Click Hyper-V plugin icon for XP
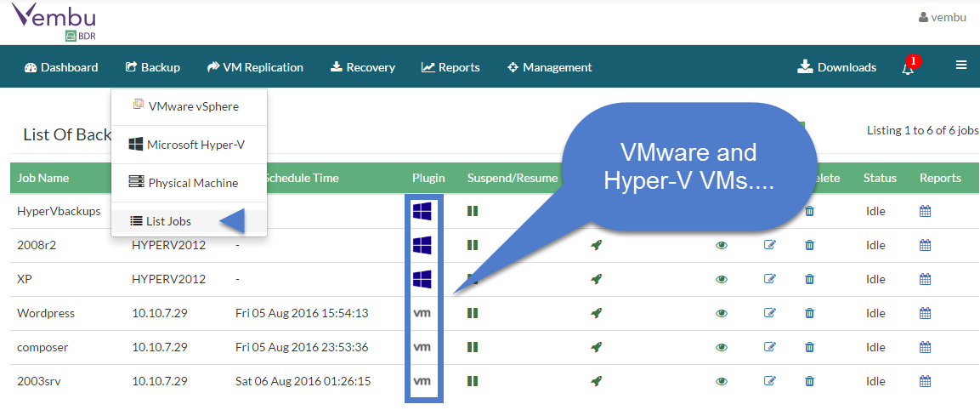Image resolution: width=980 pixels, height=410 pixels. click(422, 279)
